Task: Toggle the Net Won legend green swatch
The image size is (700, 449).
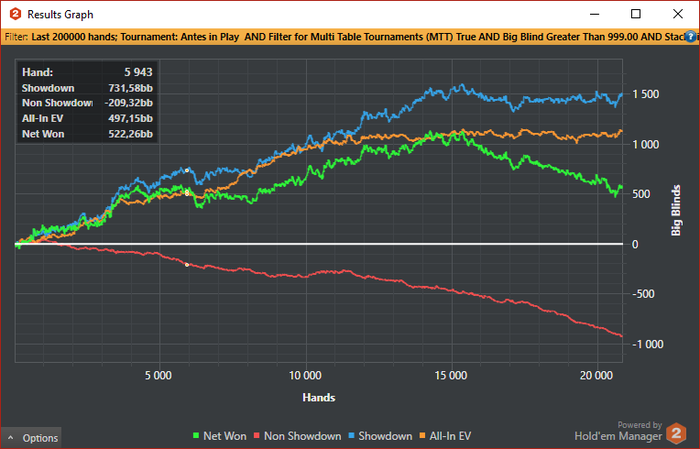Action: pos(196,436)
